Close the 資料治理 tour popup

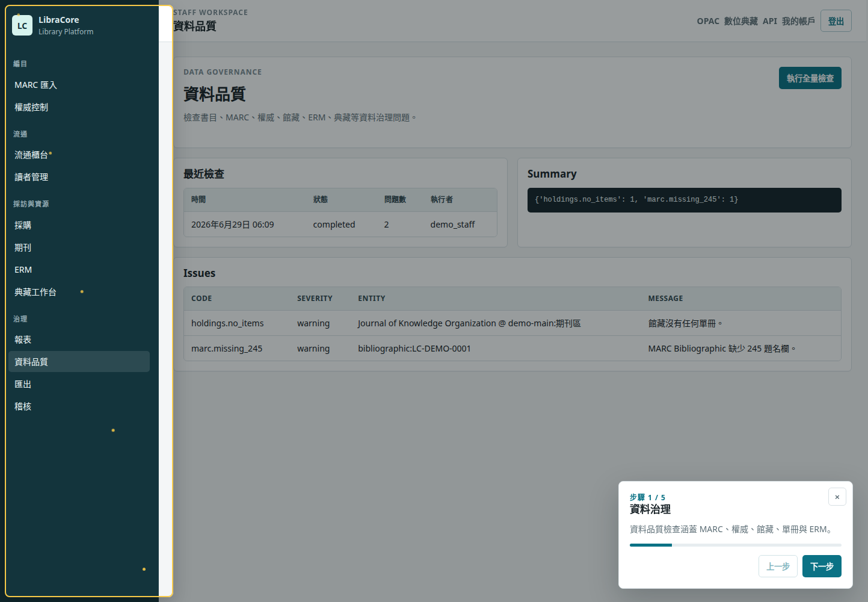pos(837,497)
